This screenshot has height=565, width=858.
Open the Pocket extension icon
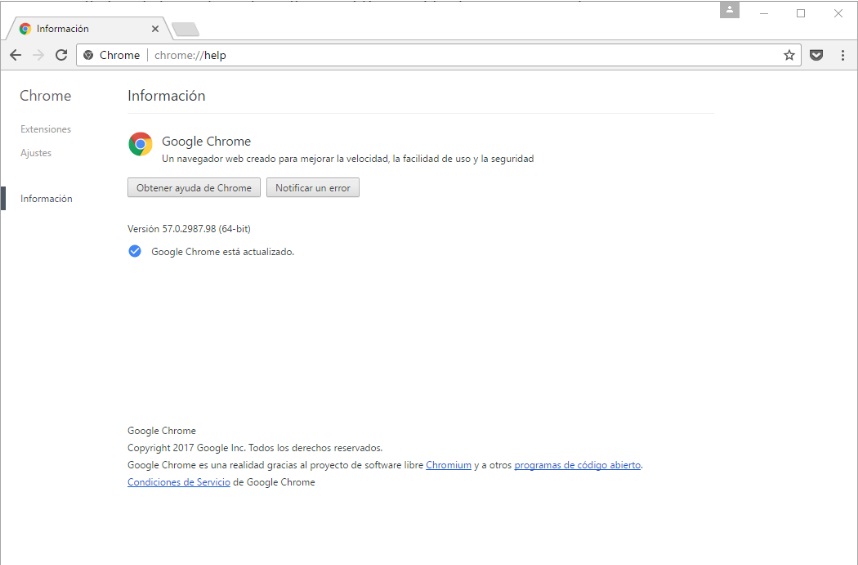[x=817, y=55]
